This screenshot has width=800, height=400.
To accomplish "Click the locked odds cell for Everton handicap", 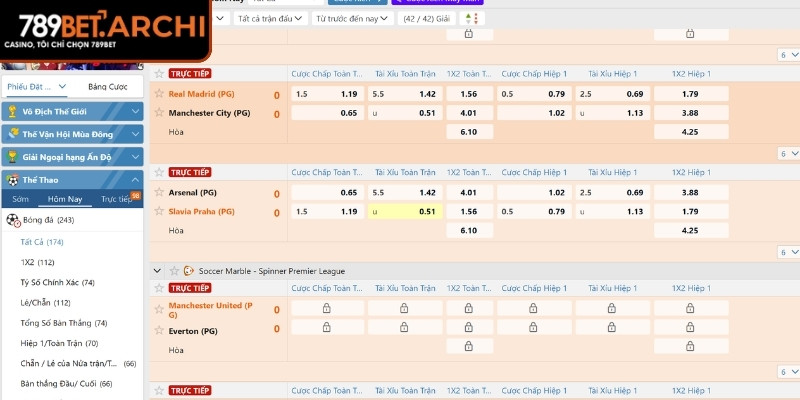I will point(326,330).
